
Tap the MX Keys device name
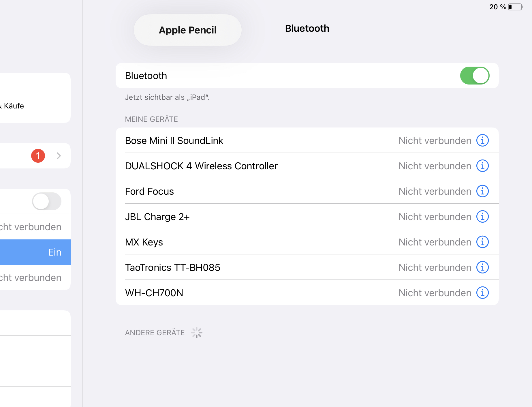(144, 242)
